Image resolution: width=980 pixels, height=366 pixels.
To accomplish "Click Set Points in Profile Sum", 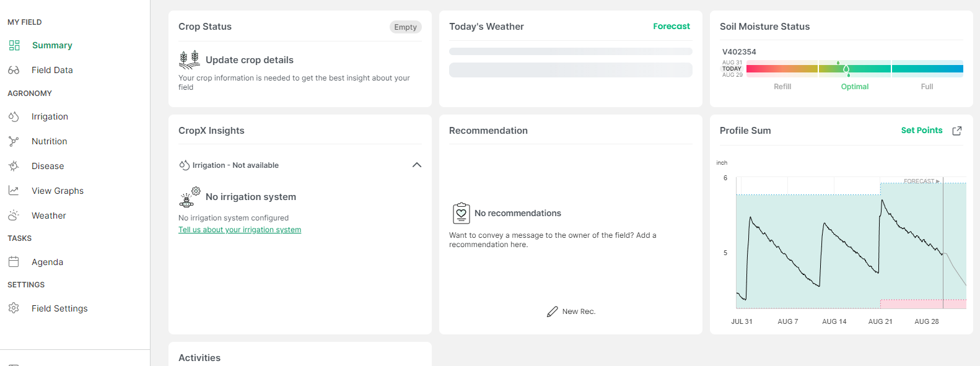I will [x=921, y=130].
